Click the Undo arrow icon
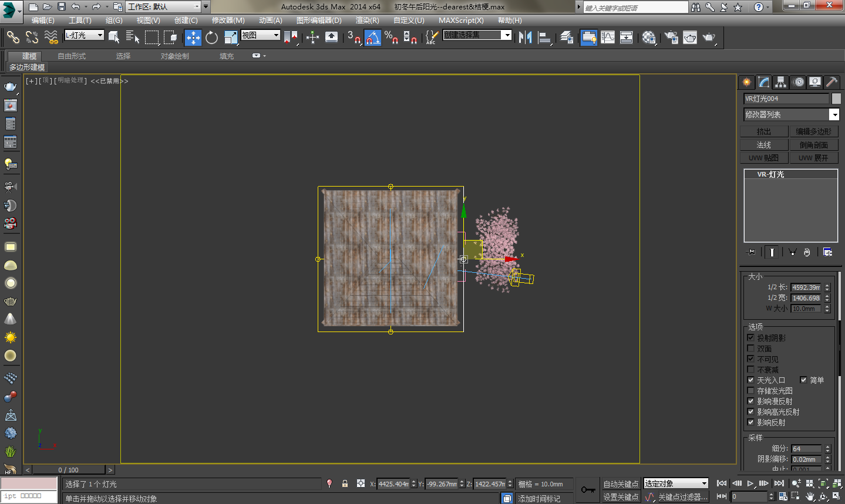The image size is (845, 504). click(x=76, y=7)
